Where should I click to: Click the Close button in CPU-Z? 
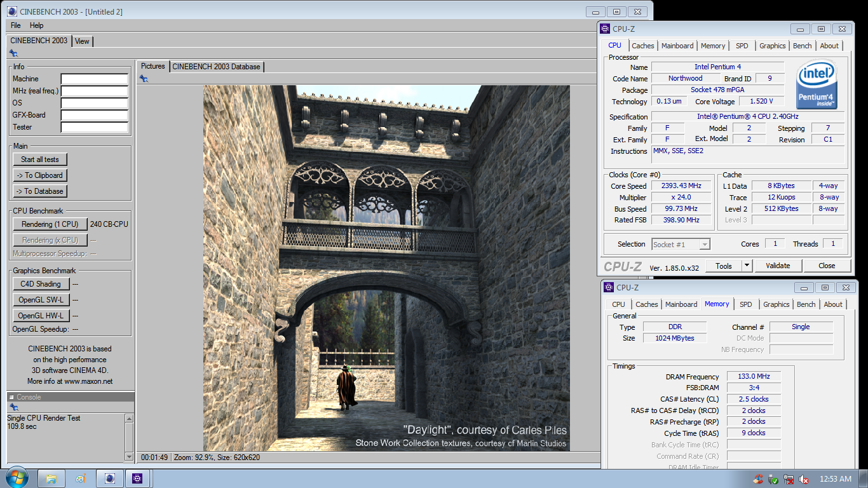pyautogui.click(x=827, y=266)
